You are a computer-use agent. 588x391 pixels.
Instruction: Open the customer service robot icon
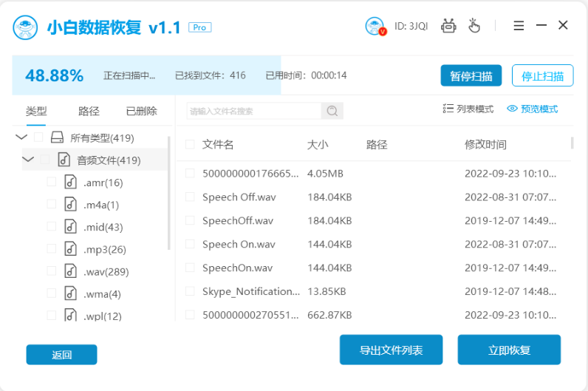coord(448,27)
